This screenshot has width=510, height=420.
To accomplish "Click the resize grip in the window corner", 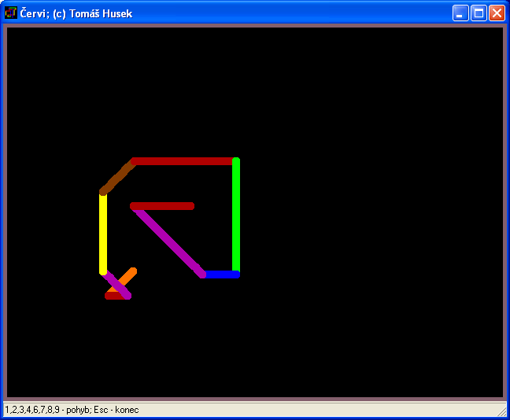I will click(x=502, y=412).
